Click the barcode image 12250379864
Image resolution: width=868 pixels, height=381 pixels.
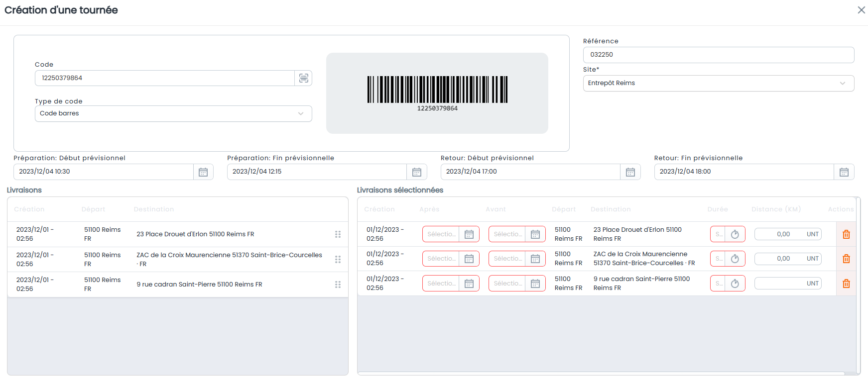(x=437, y=93)
